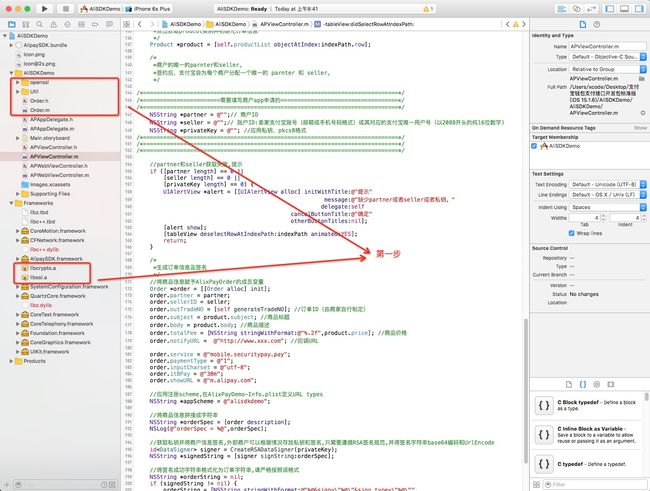Click the APViewController.m breadcrumb
The width and height of the screenshot is (650, 491).
coord(281,24)
